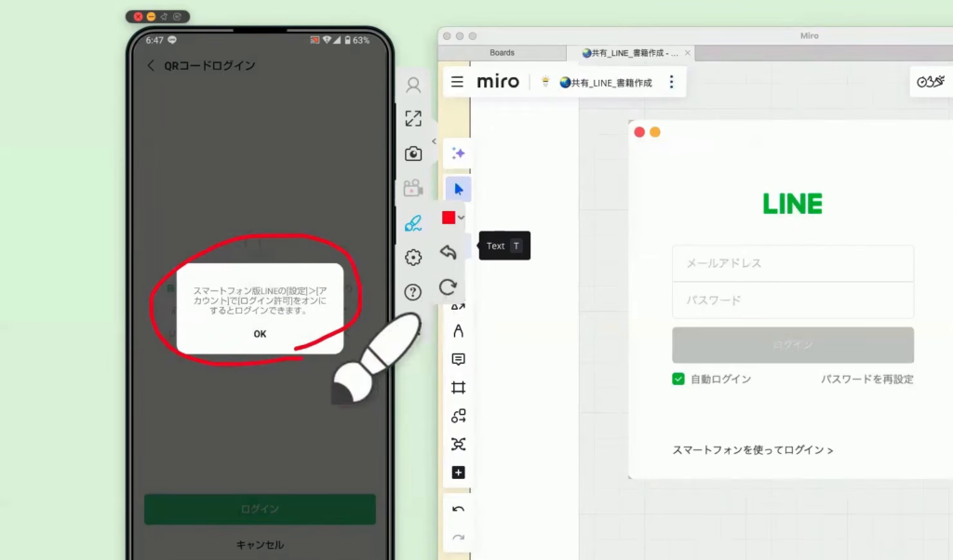
Task: Close the 共有_LINE_書籍作成 tab
Action: (688, 53)
